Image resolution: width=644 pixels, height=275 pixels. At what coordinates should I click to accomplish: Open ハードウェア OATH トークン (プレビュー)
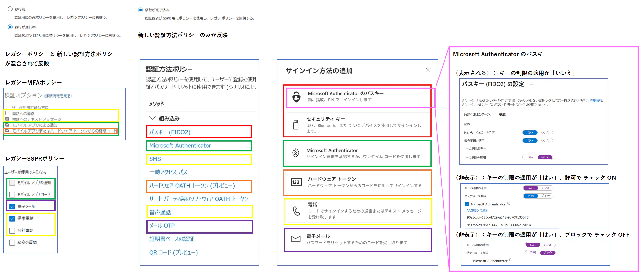coord(192,186)
